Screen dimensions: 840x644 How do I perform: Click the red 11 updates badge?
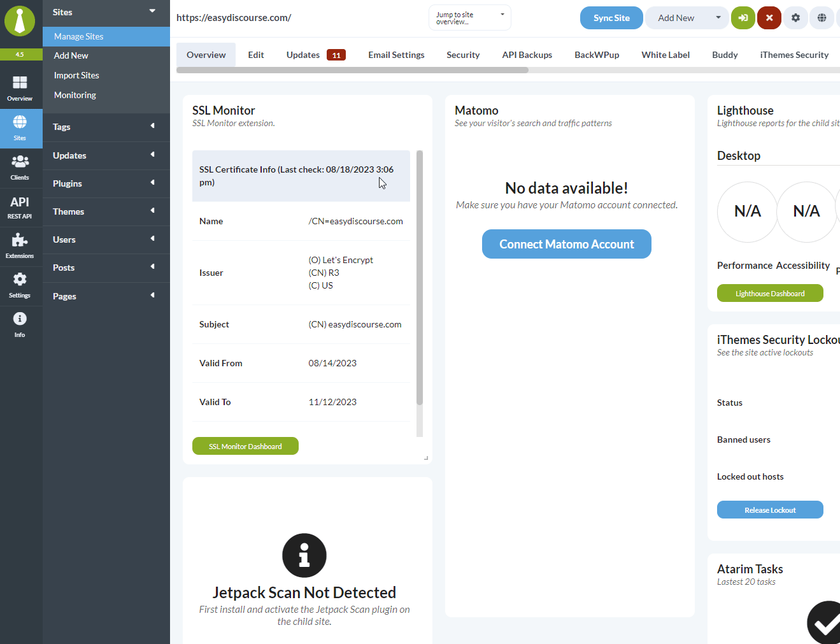336,55
